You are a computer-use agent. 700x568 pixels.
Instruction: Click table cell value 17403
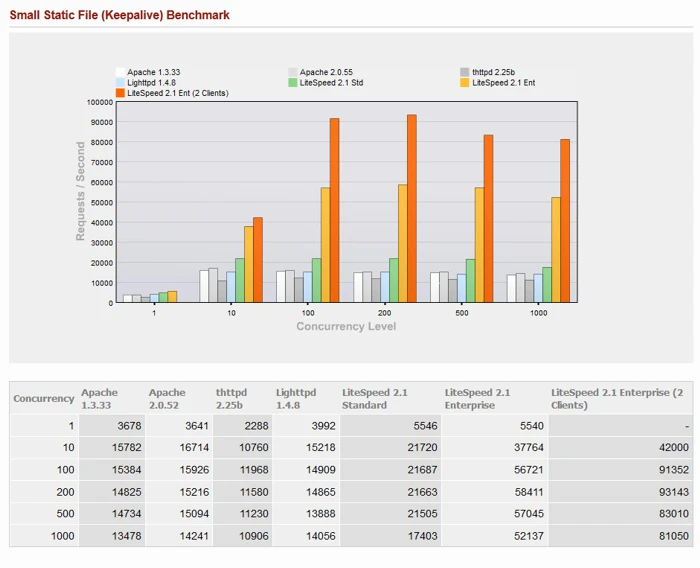(422, 535)
